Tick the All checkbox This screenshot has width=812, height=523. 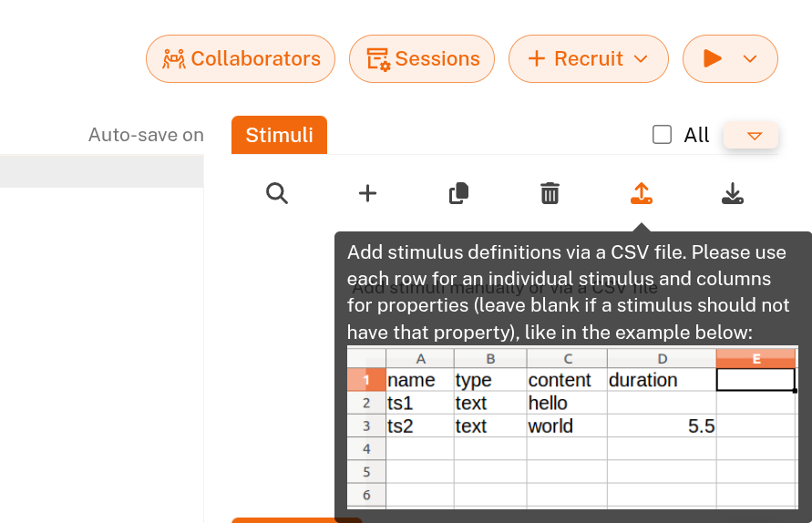662,135
